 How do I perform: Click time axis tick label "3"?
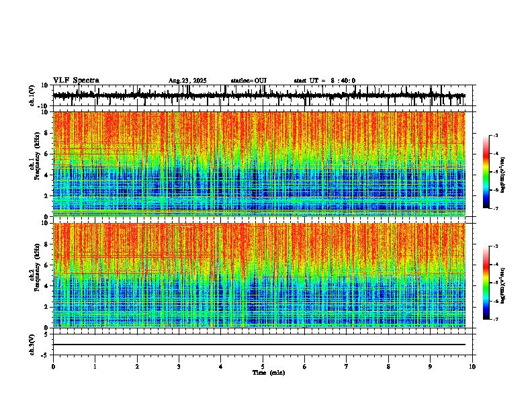pos(179,367)
